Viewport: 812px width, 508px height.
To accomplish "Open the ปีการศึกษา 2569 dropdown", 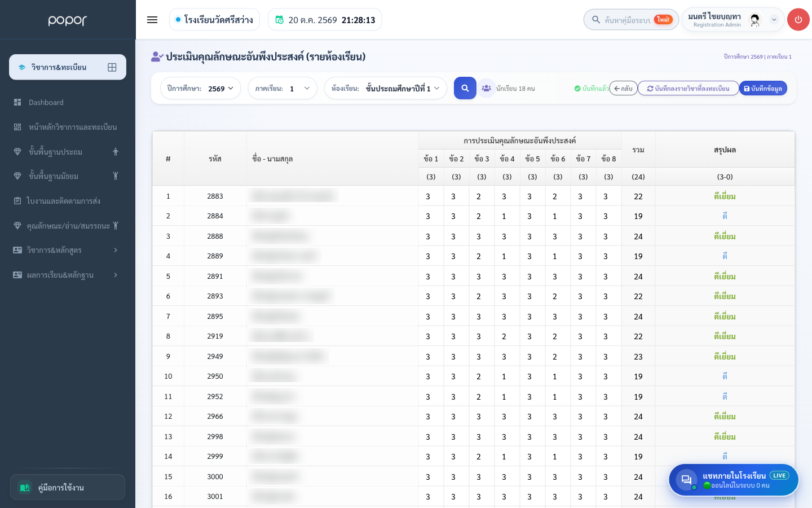I will 201,88.
